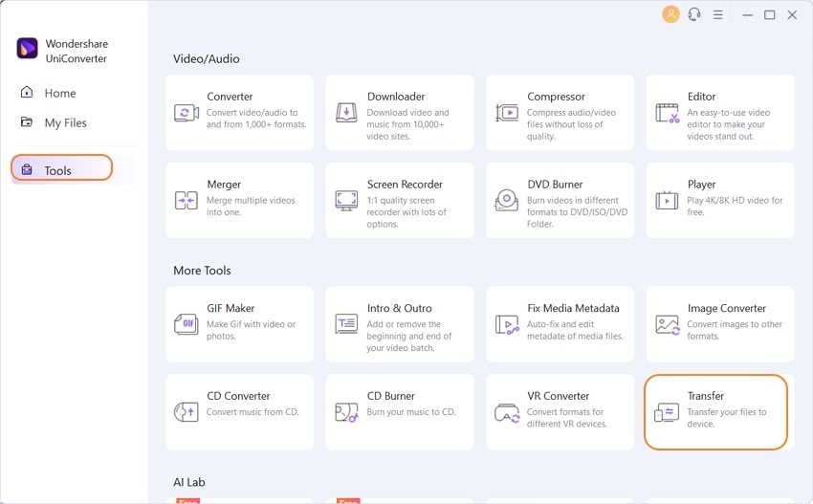Click "Transfer your files to device." text

726,417
